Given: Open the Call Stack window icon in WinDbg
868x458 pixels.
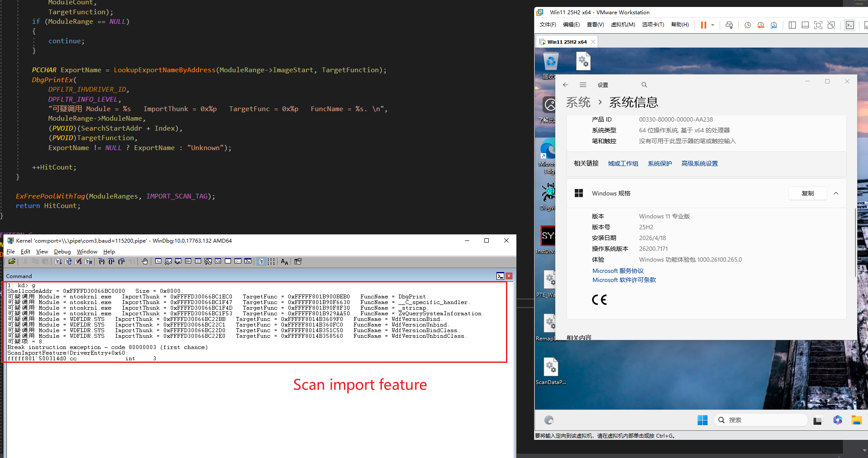Looking at the screenshot, I should 208,261.
